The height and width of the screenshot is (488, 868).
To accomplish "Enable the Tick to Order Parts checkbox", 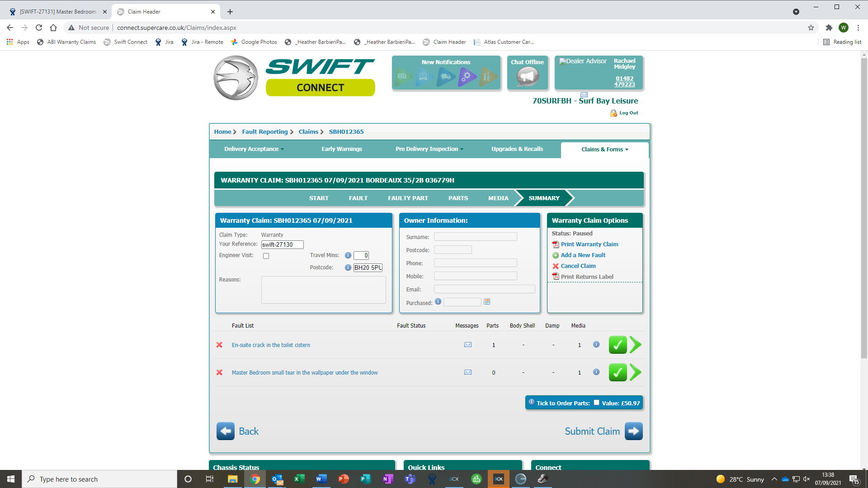I will coord(596,403).
